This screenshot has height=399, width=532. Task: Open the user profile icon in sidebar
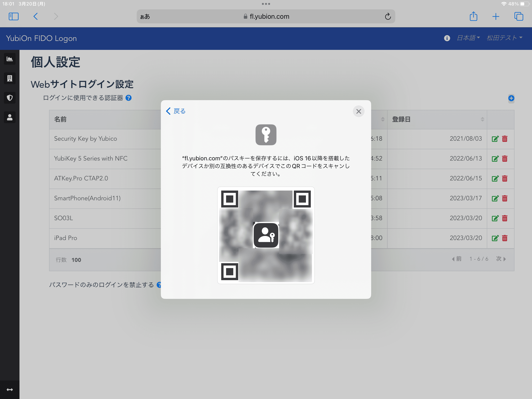click(x=10, y=117)
